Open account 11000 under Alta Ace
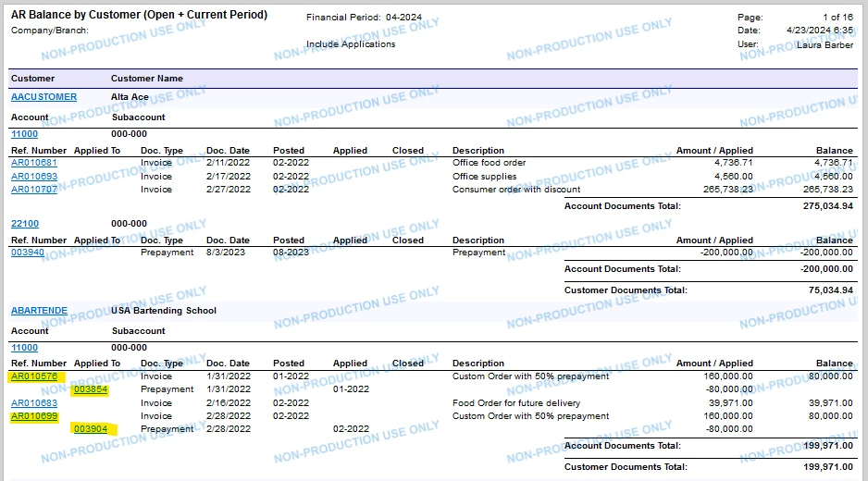 pyautogui.click(x=24, y=134)
